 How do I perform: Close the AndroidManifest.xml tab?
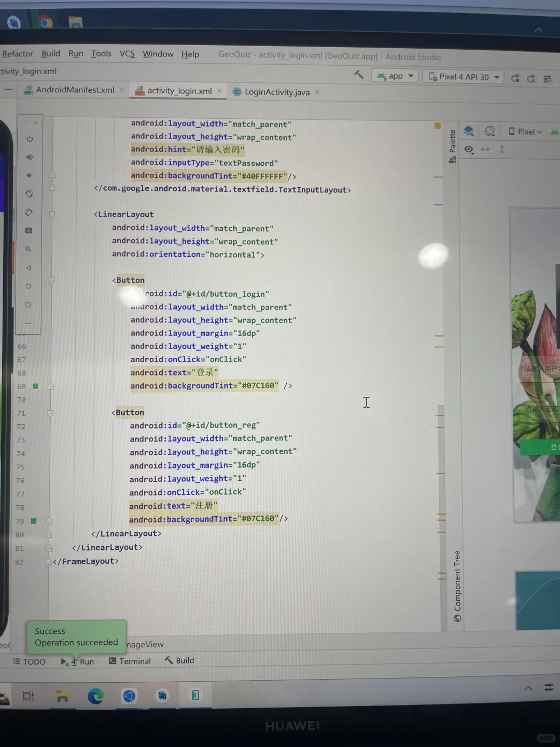pos(122,90)
